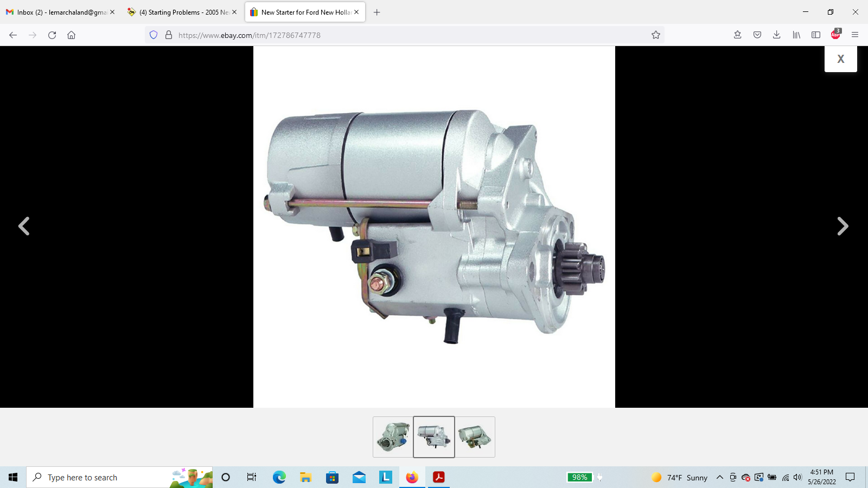Close the image viewer with X button

pyautogui.click(x=840, y=59)
